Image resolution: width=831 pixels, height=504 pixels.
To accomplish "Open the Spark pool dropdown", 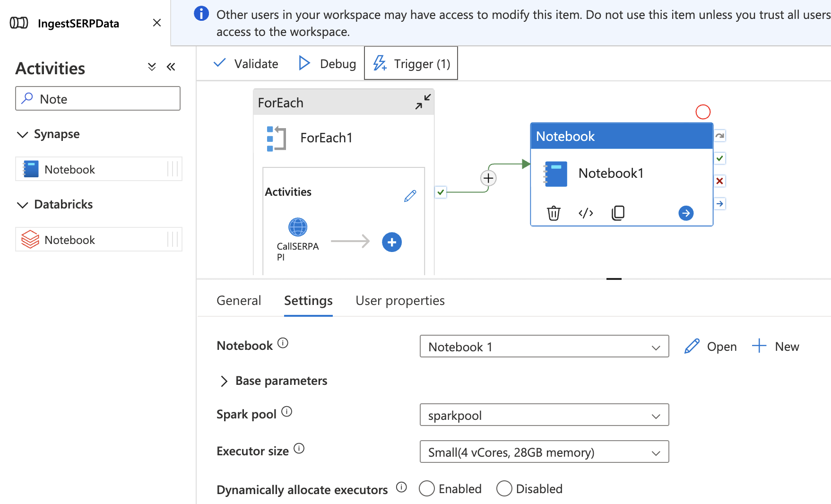I will (544, 415).
